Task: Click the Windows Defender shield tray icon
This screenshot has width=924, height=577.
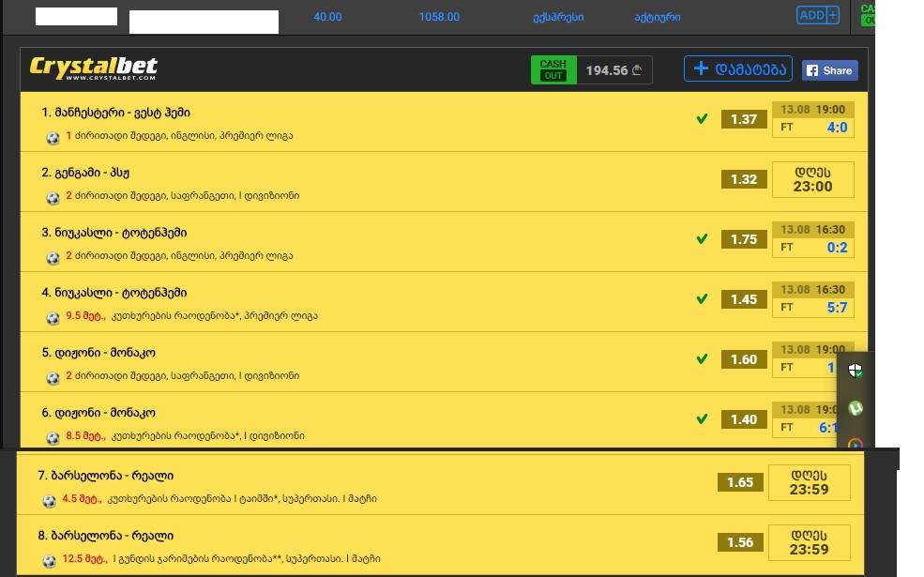Action: click(856, 371)
